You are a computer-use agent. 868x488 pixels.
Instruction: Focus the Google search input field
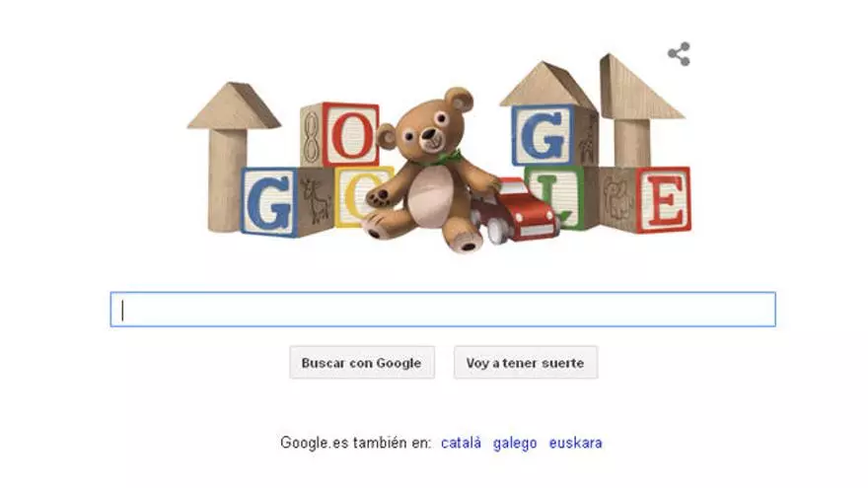[x=443, y=310]
